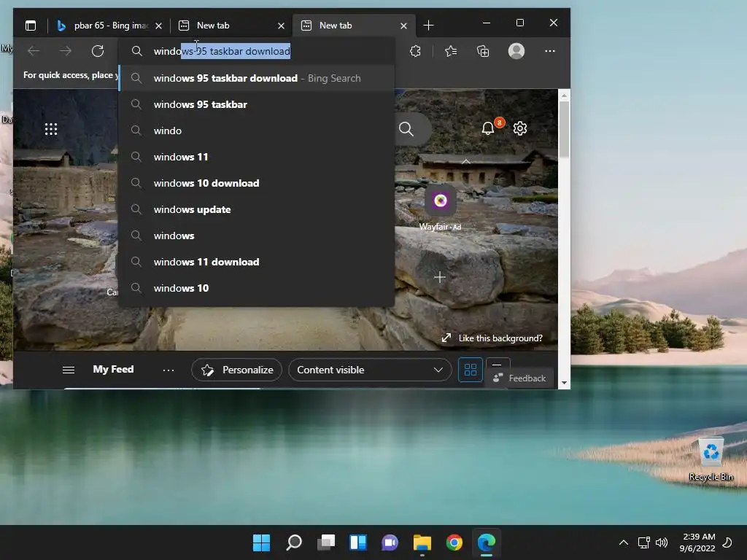
Task: Pick the plain windows suggestion
Action: tap(257, 236)
